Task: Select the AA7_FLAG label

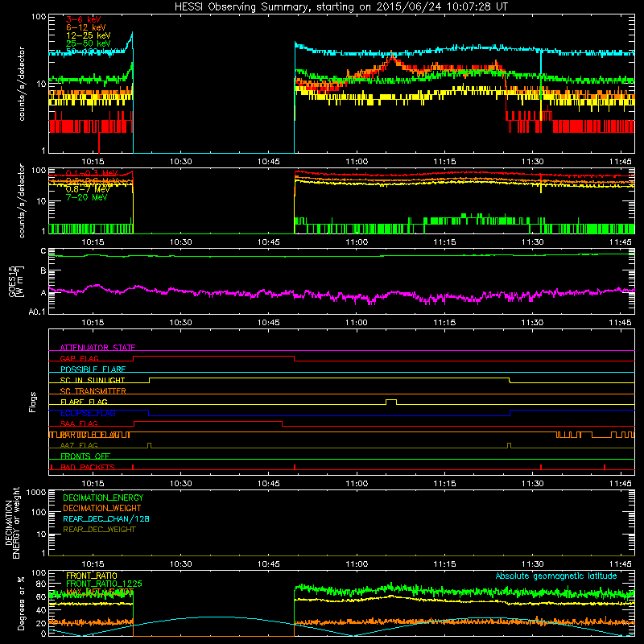Action: 79,445
